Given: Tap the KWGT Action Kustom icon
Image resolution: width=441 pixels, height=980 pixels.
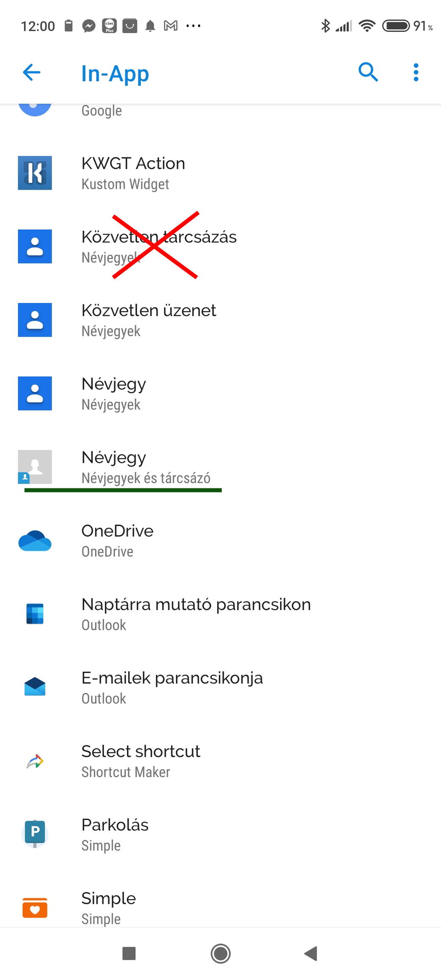Looking at the screenshot, I should click(x=35, y=173).
